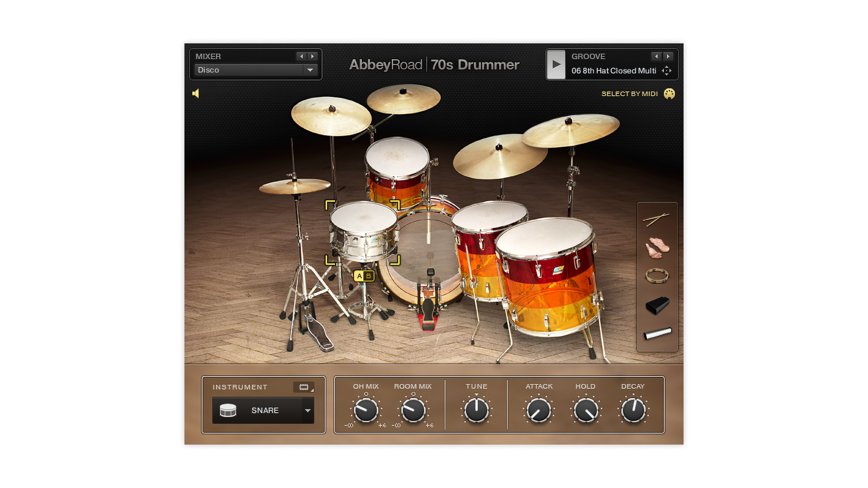This screenshot has width=868, height=488.
Task: Select the tambourine icon
Action: (656, 276)
